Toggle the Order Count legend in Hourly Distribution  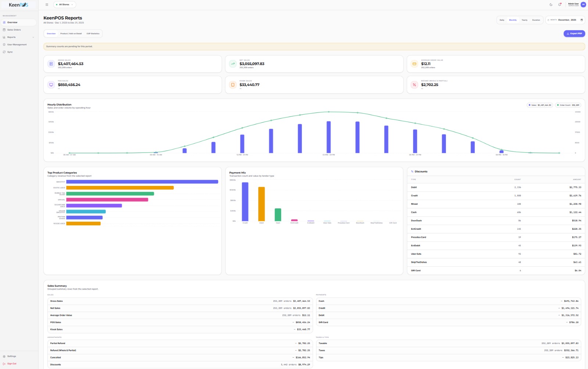pos(568,105)
